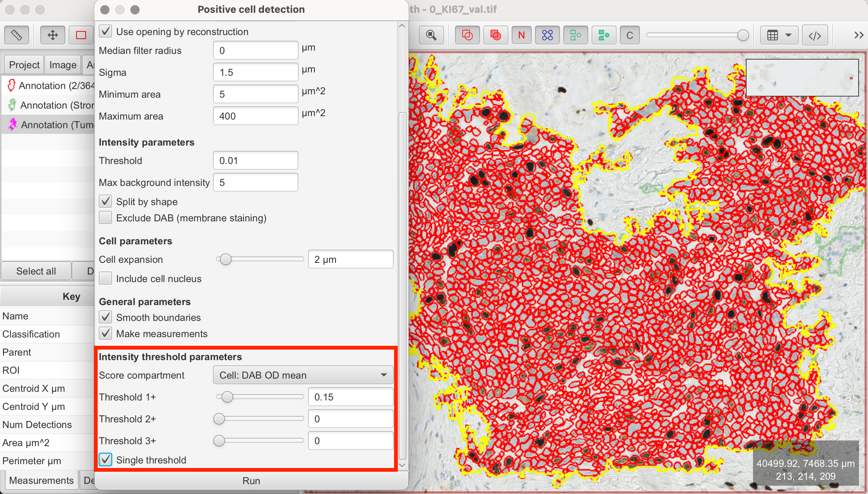Click the Select all button
The height and width of the screenshot is (494, 868).
[x=36, y=271]
